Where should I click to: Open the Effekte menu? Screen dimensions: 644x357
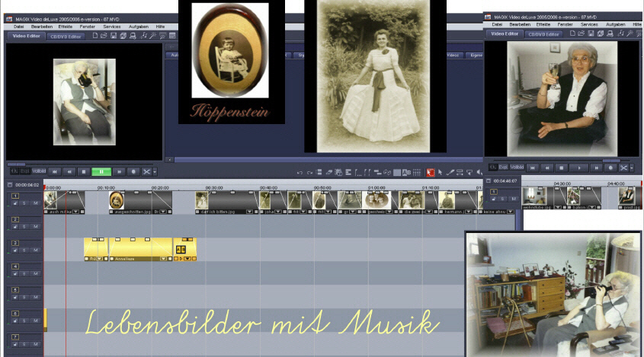(x=66, y=26)
